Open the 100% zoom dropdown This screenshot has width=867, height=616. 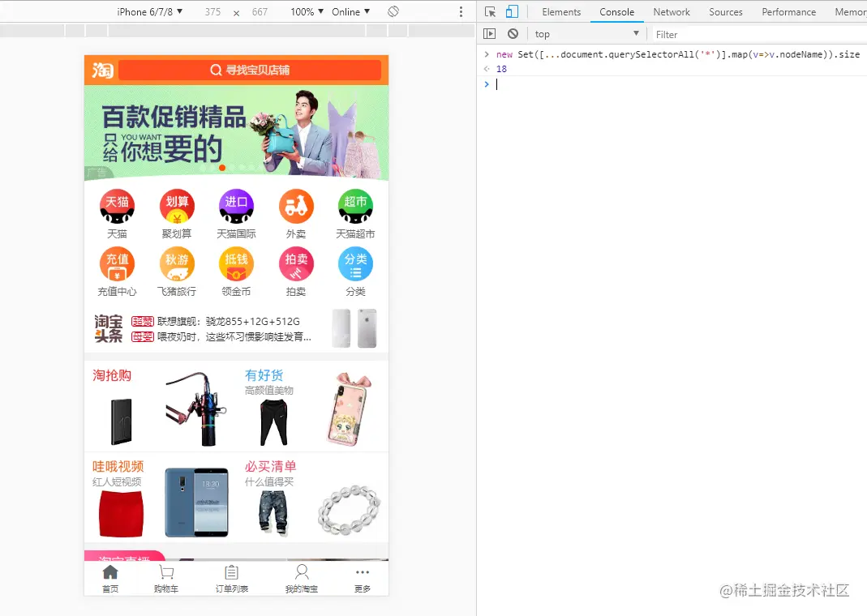[x=307, y=11]
